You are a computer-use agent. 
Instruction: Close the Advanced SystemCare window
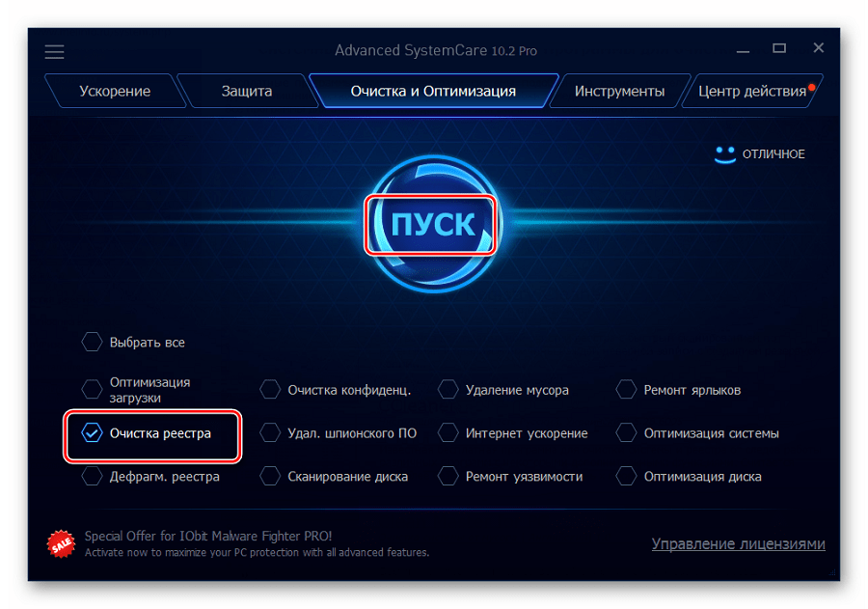click(818, 48)
